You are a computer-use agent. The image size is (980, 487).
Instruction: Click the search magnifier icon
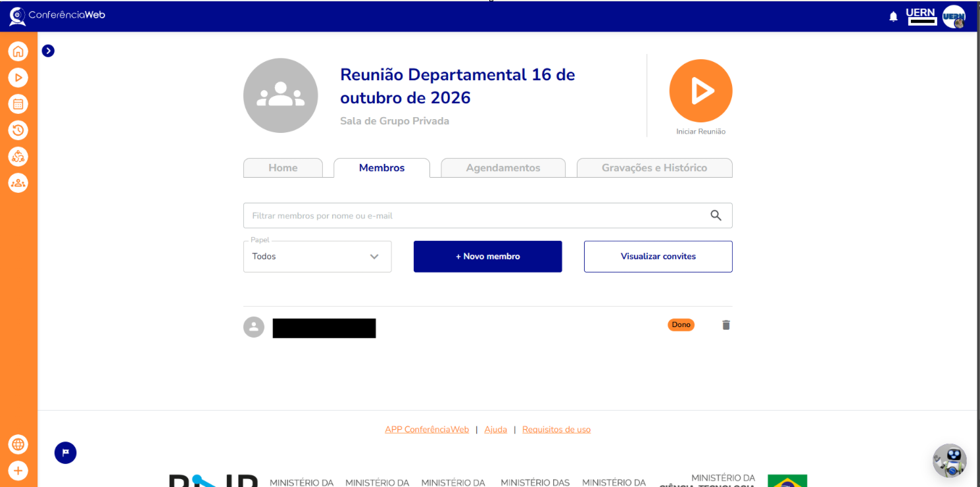pyautogui.click(x=716, y=215)
